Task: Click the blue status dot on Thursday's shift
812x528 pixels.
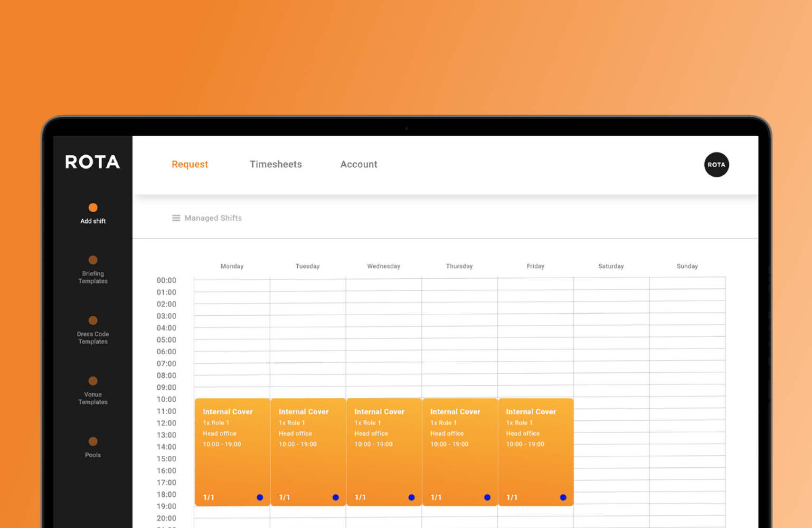Action: 487,497
